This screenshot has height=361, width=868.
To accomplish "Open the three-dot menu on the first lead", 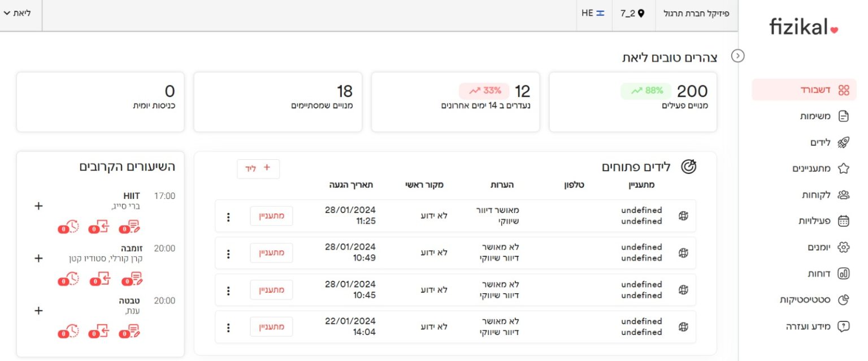I will (x=228, y=215).
